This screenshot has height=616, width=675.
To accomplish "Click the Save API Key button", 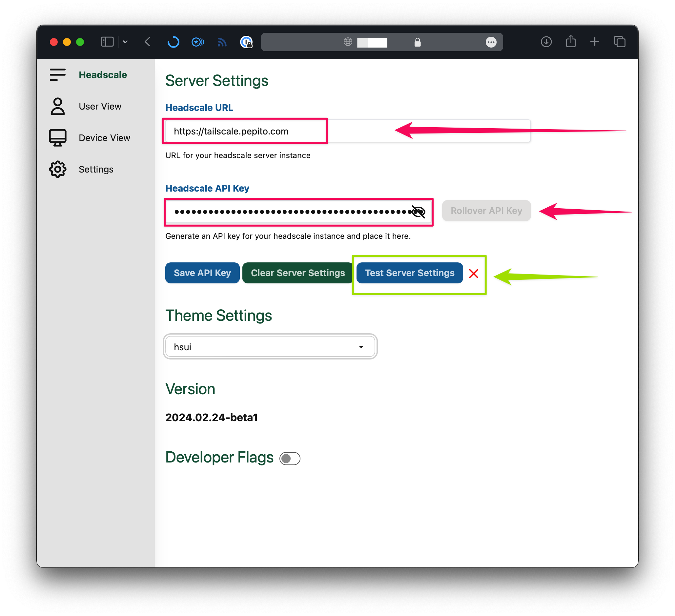I will 202,273.
